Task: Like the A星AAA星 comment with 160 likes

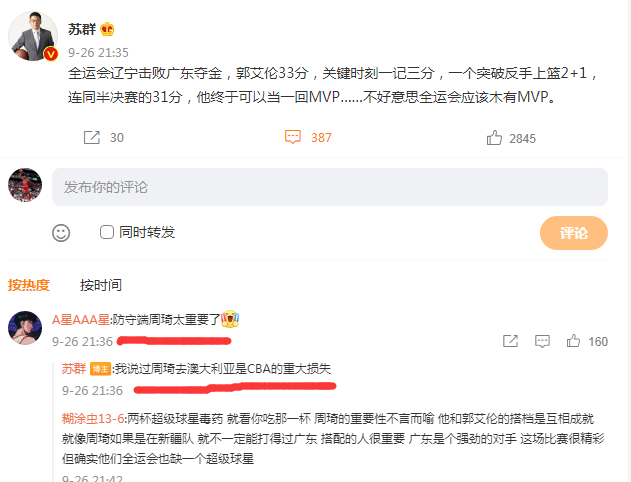Action: pyautogui.click(x=573, y=341)
